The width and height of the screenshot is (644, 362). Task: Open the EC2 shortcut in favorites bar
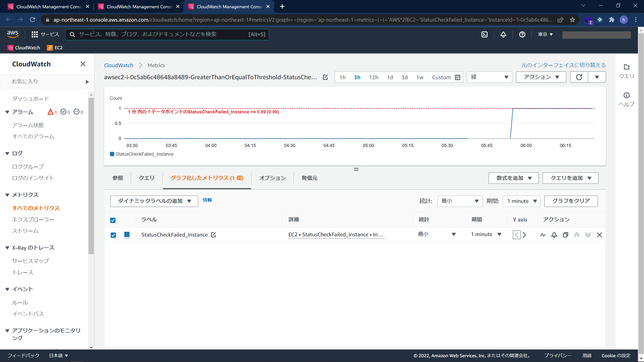coord(55,48)
